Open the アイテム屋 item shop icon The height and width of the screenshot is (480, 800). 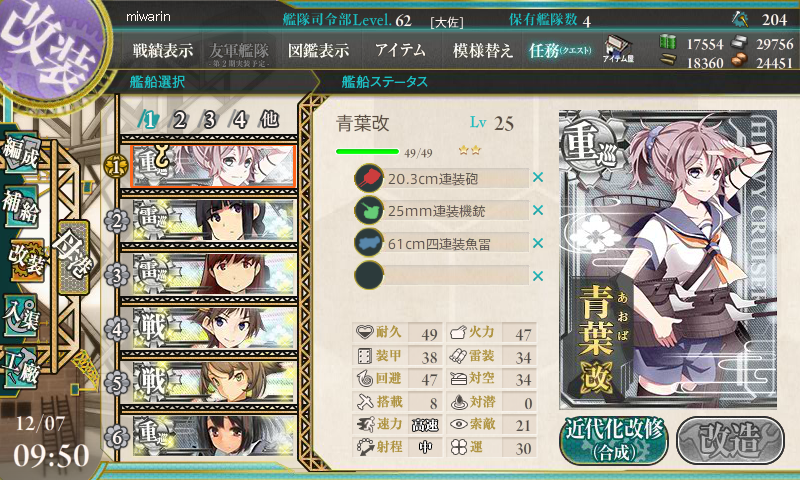[x=618, y=49]
